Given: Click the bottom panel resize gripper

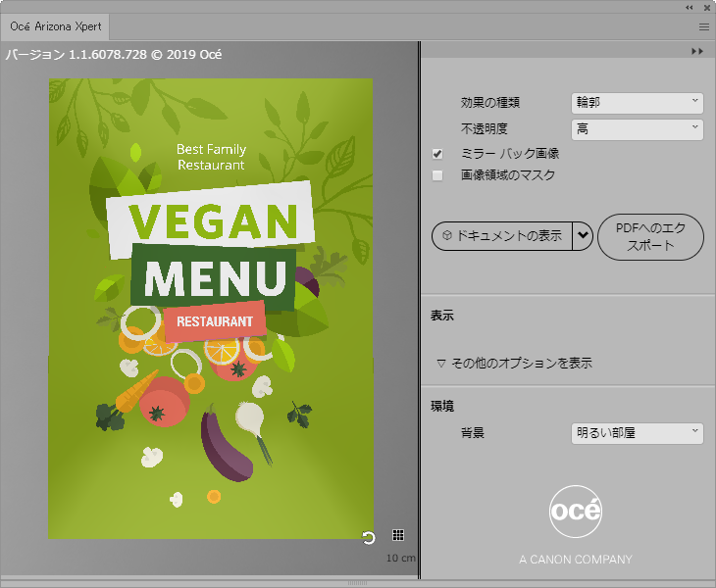Looking at the screenshot, I should tap(357, 583).
